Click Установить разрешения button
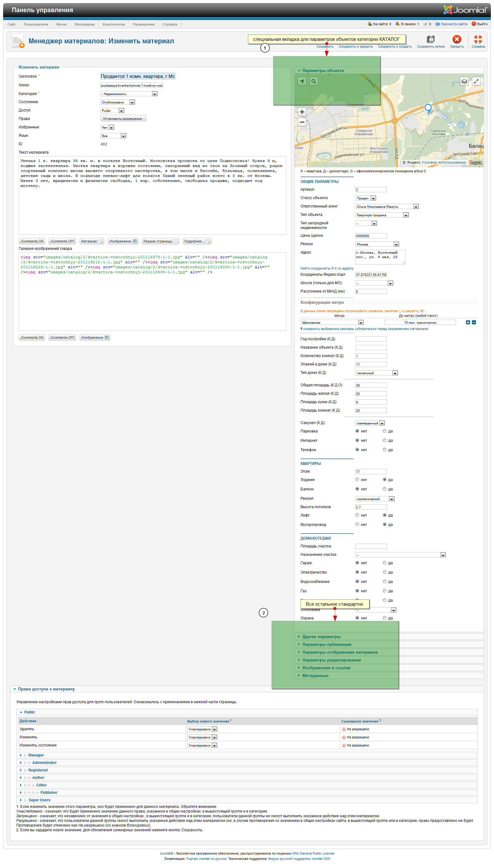The height and width of the screenshot is (868, 494). (x=123, y=119)
